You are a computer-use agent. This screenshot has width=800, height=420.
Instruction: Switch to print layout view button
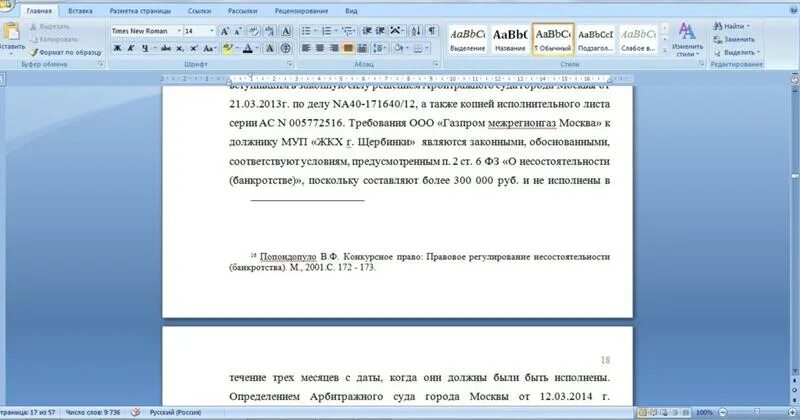[x=642, y=412]
